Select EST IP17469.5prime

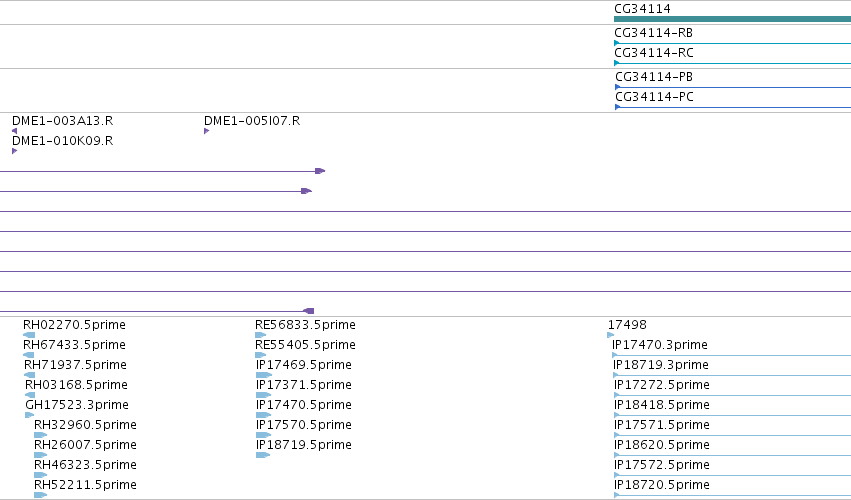(x=304, y=365)
